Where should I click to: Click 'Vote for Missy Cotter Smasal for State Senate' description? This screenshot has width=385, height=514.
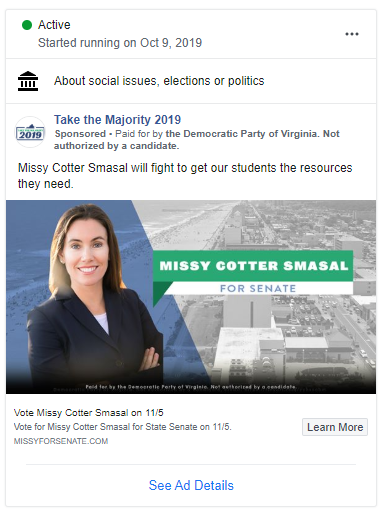(122, 427)
